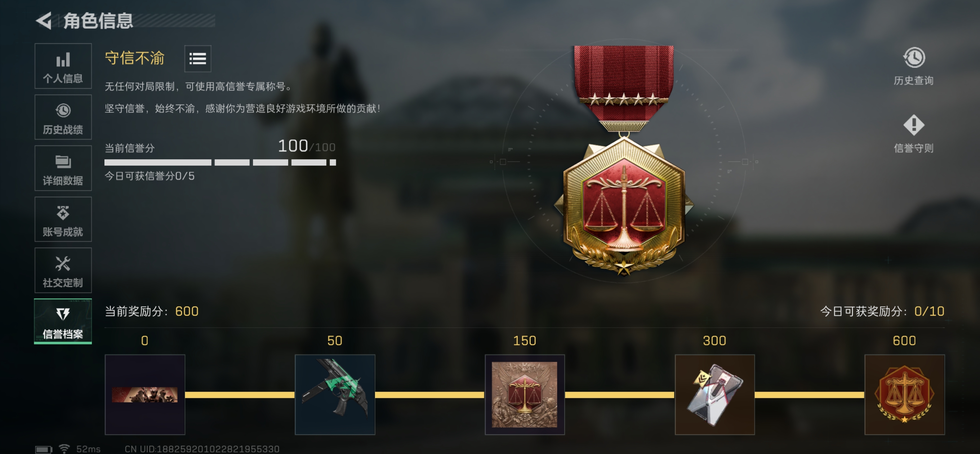Image resolution: width=980 pixels, height=454 pixels.
Task: Click the large scales medal
Action: click(x=624, y=160)
